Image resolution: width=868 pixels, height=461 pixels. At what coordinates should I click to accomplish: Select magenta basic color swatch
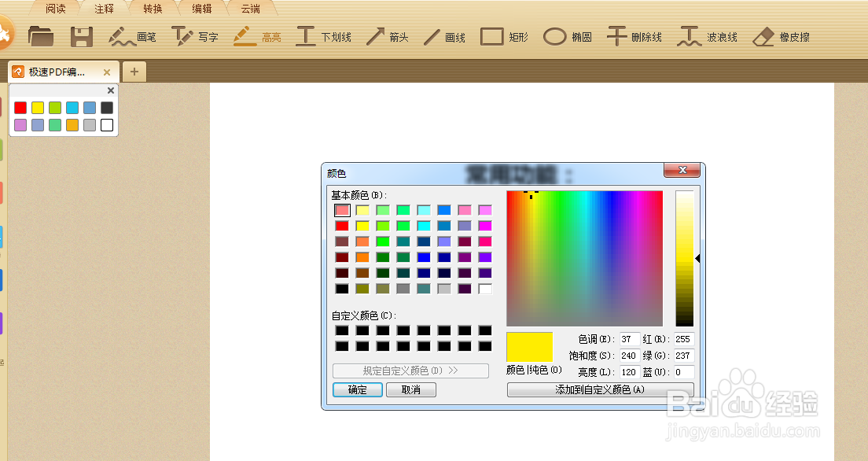tap(485, 226)
